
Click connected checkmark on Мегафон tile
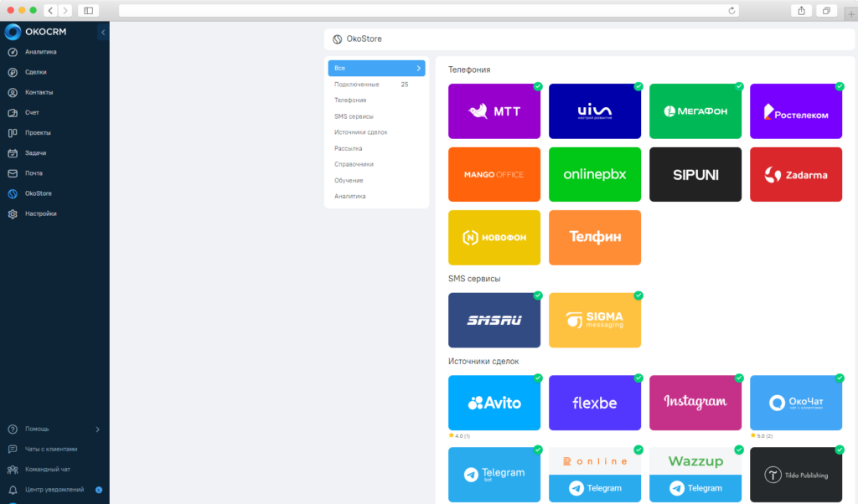click(739, 86)
